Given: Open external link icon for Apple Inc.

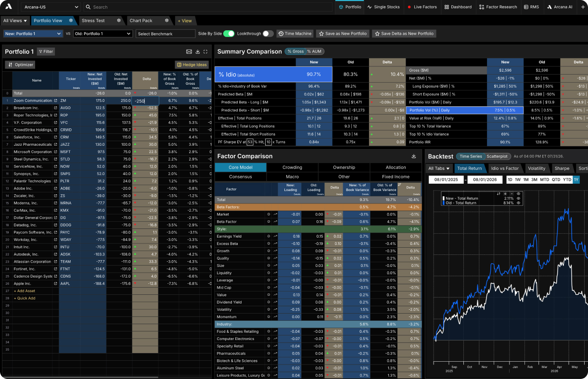Looking at the screenshot, I should coord(56,284).
